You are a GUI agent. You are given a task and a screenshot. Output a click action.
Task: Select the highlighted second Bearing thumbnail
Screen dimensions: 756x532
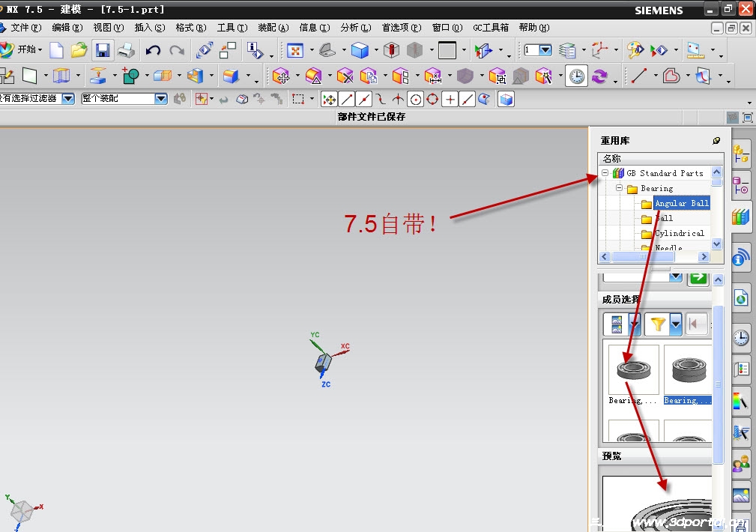[x=689, y=370]
